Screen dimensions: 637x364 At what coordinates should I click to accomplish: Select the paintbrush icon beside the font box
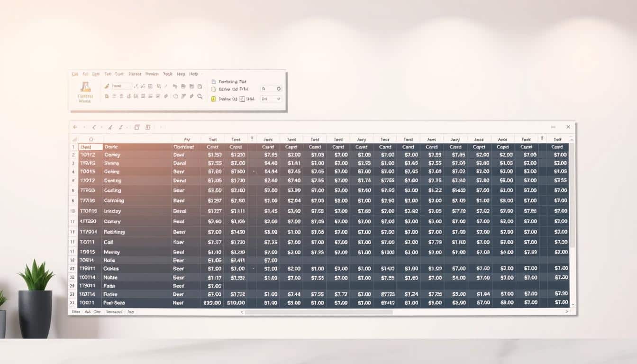107,86
